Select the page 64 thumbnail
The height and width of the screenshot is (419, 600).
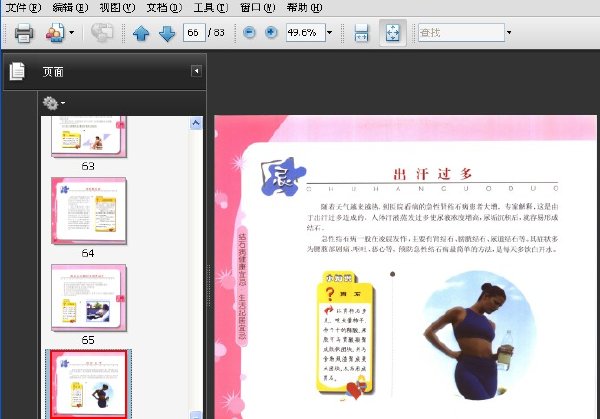pos(89,211)
